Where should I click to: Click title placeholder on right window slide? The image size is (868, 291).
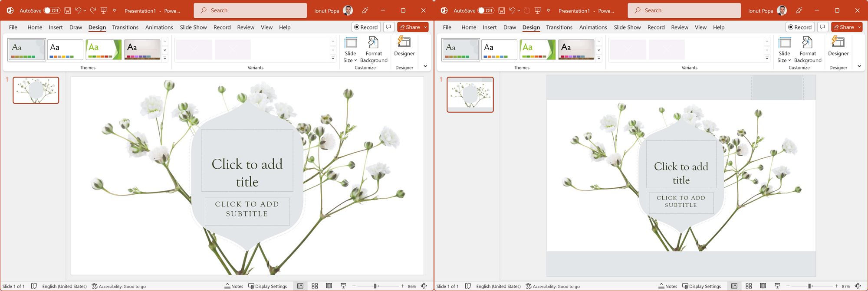tap(681, 164)
